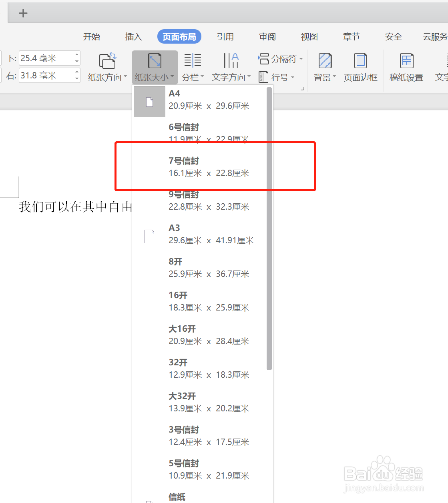Choose 32开 12.9厘米 x 18.3厘米
The height and width of the screenshot is (503, 448).
(200, 369)
